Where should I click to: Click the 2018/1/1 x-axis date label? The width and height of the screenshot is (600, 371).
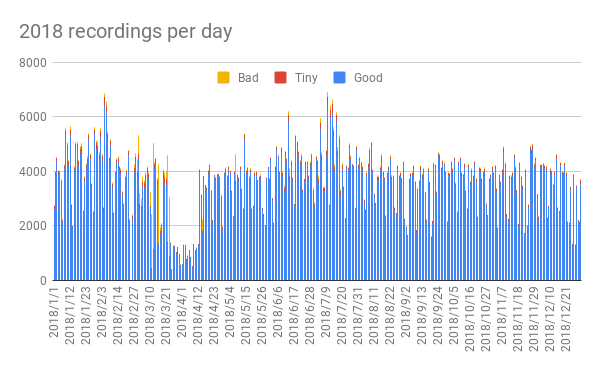[x=54, y=311]
